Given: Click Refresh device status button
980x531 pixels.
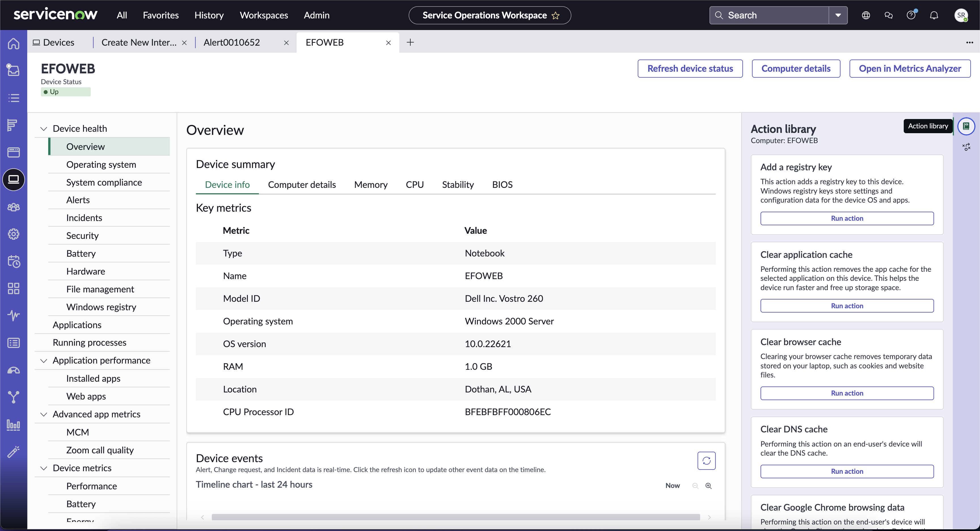Looking at the screenshot, I should [690, 68].
